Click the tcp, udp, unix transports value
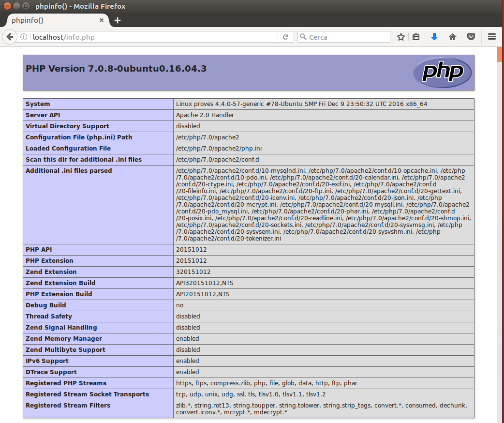 (251, 394)
